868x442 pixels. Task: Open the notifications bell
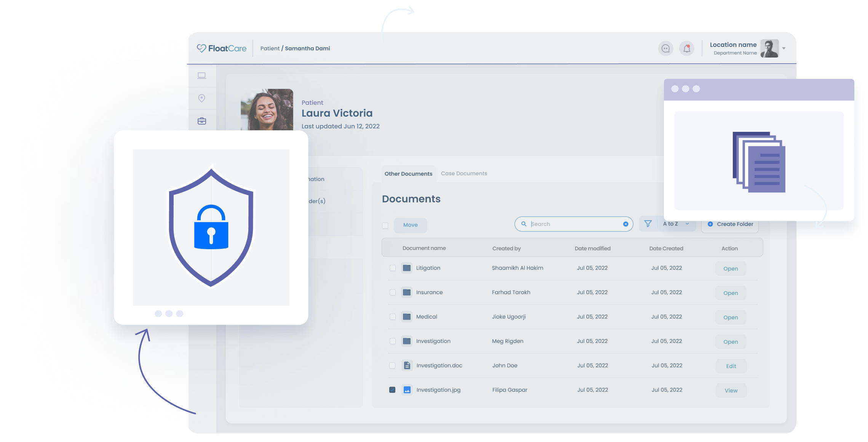pyautogui.click(x=686, y=48)
